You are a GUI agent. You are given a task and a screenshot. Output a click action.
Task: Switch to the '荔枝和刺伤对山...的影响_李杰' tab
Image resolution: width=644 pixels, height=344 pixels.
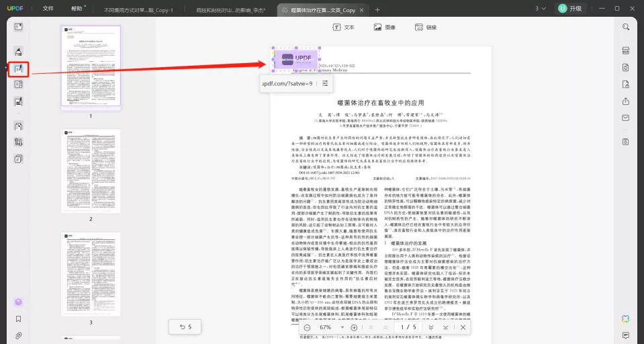[230, 10]
